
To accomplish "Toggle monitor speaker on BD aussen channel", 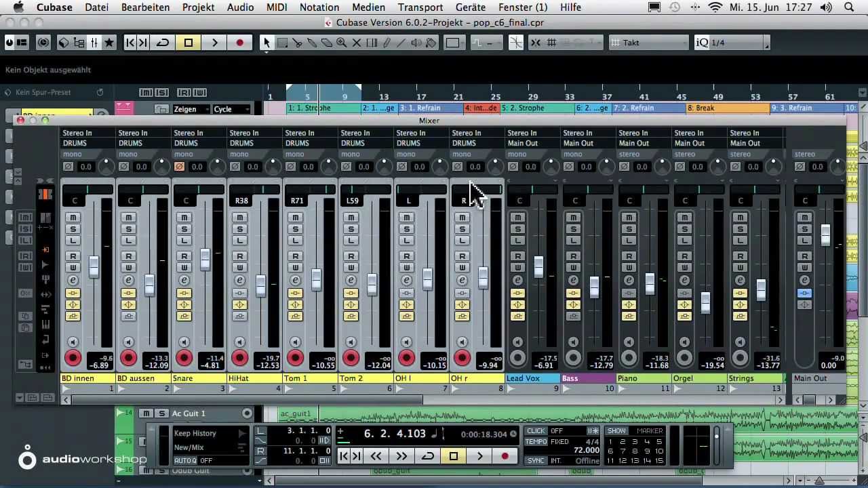I will [x=128, y=342].
